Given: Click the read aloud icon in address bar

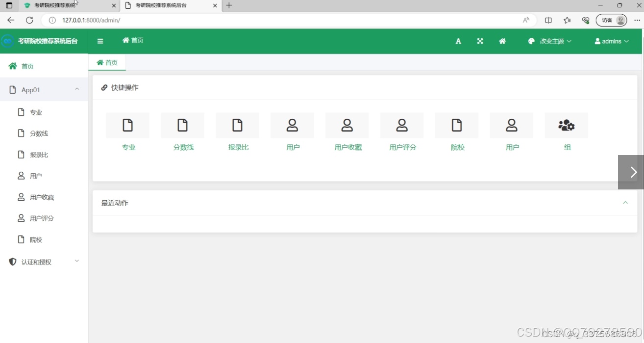Looking at the screenshot, I should tap(526, 20).
